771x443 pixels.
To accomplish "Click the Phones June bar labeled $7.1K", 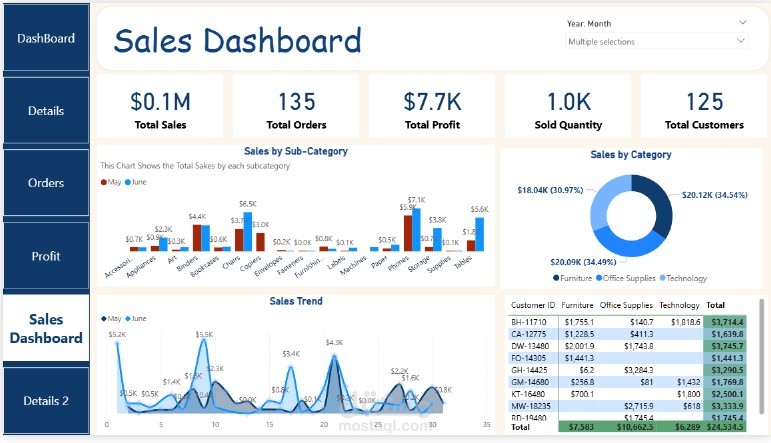I will (416, 230).
